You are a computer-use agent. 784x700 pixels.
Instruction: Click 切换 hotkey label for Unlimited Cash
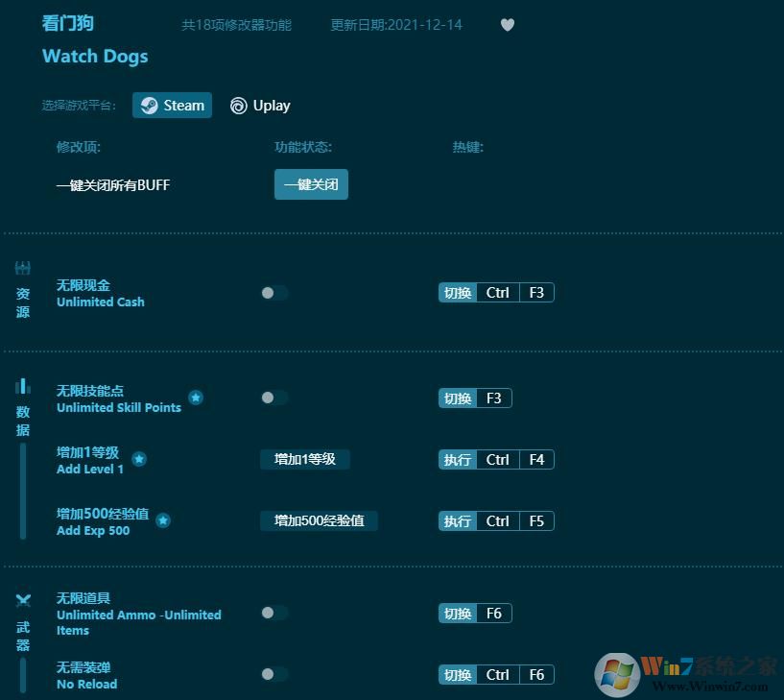458,293
